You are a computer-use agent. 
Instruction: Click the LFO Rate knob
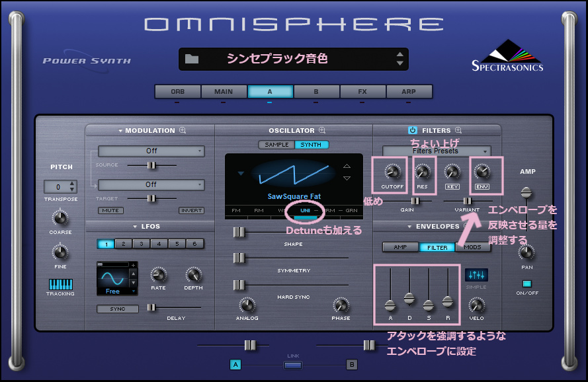(x=158, y=275)
